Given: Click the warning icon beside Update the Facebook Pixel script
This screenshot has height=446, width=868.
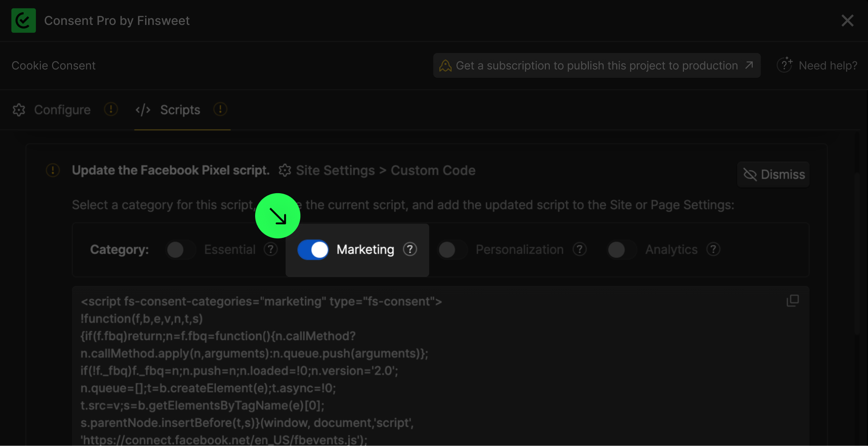Looking at the screenshot, I should 53,170.
